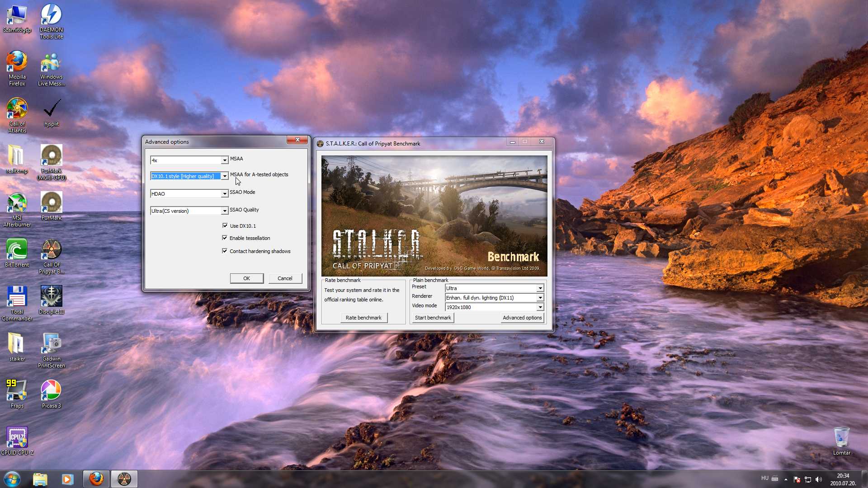Minimize the STALKER Benchmark window
868x488 pixels.
[x=512, y=142]
